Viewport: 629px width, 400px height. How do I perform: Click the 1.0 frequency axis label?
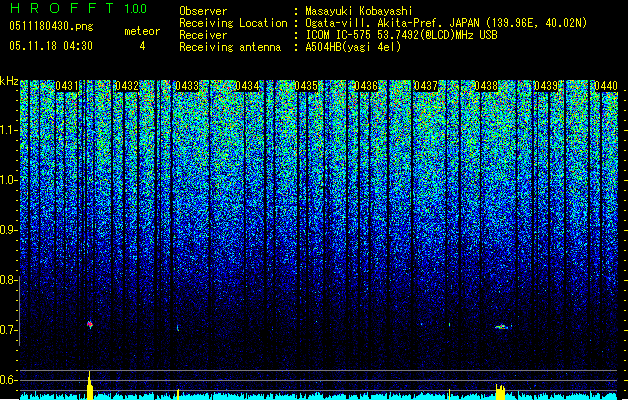tap(8, 180)
